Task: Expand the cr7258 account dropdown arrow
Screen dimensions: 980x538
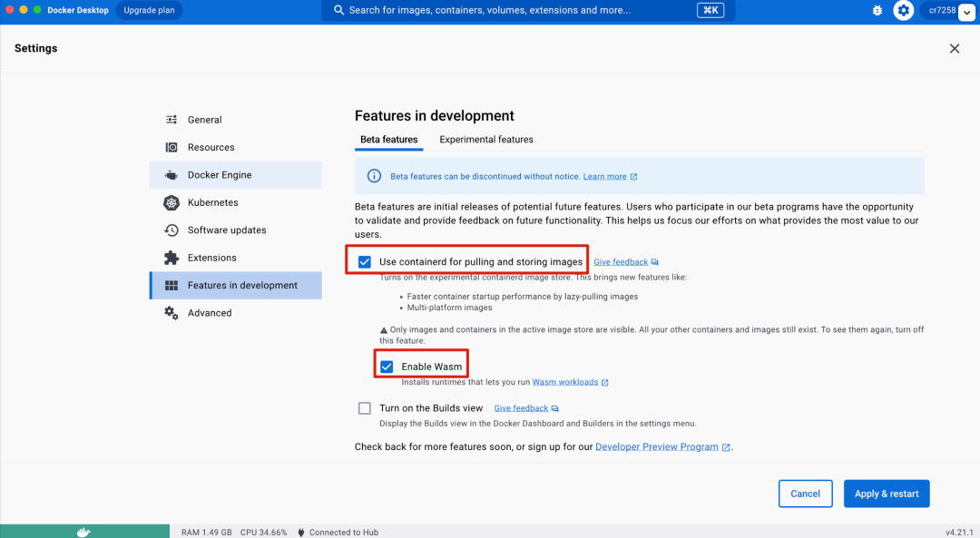Action: (966, 11)
